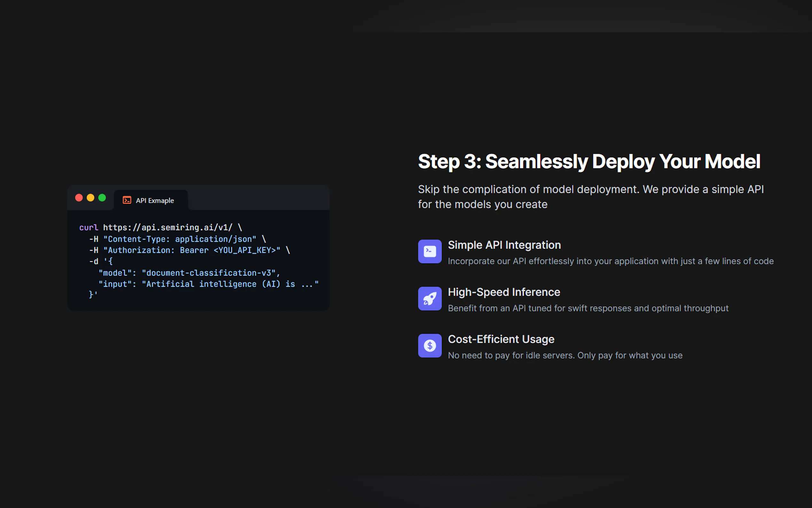Click the Cost-Efficient Usage heading
812x508 pixels.
pyautogui.click(x=501, y=339)
